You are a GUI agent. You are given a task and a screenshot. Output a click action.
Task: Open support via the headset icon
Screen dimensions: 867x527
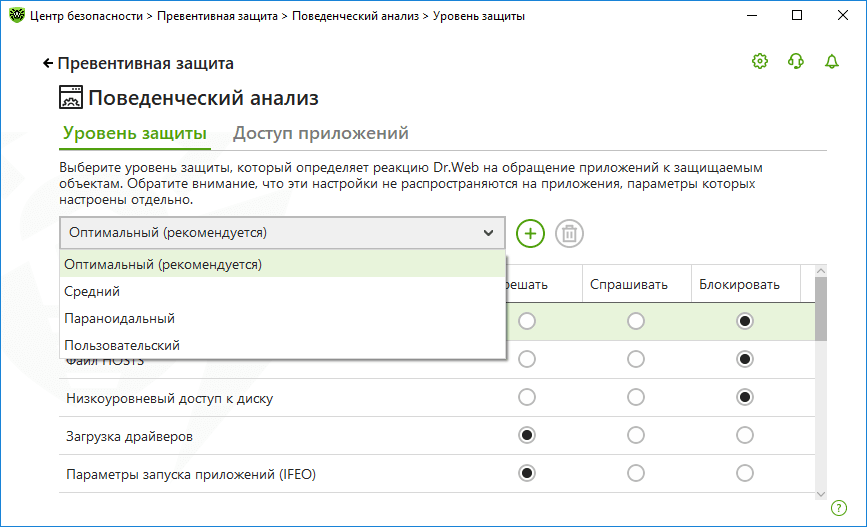(796, 61)
